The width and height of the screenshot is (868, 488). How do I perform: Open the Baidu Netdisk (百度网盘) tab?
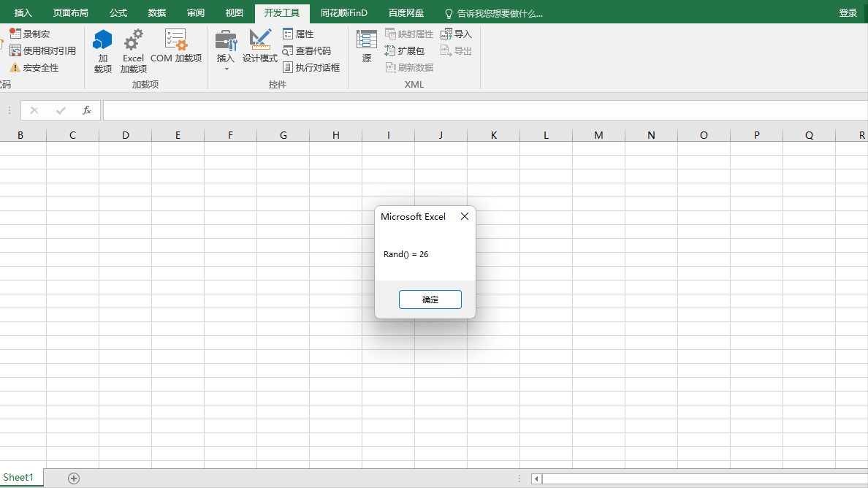406,12
